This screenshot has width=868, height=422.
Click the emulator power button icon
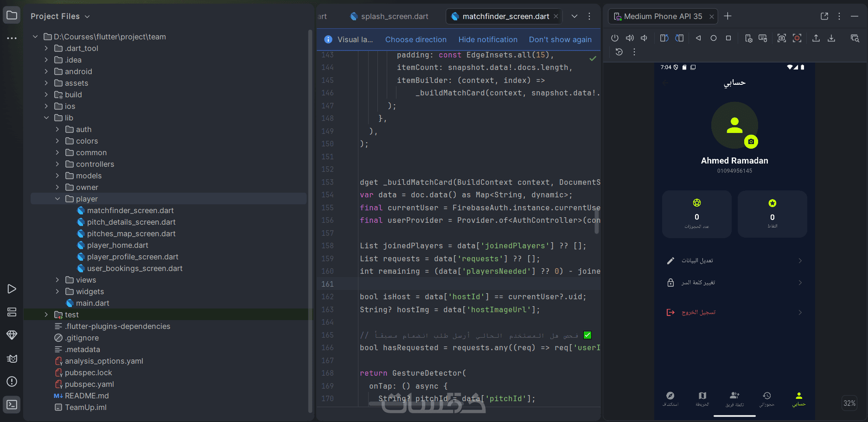(615, 38)
